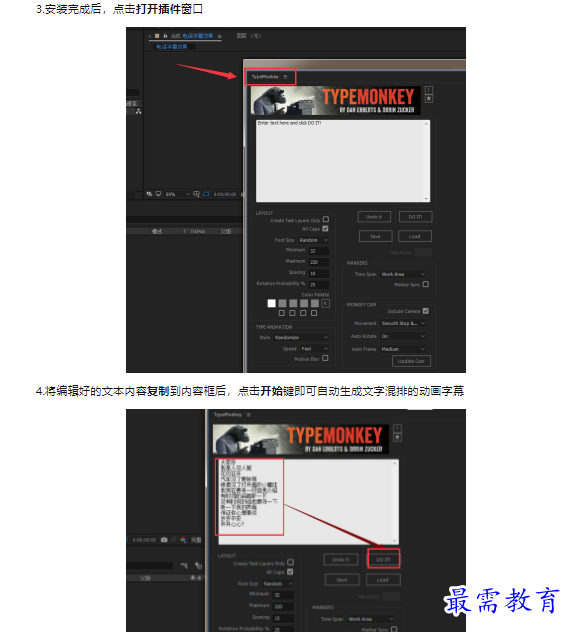Click the viewer timecode in step 3 screenshot
Image resolution: width=568 pixels, height=632 pixels.
tap(225, 194)
